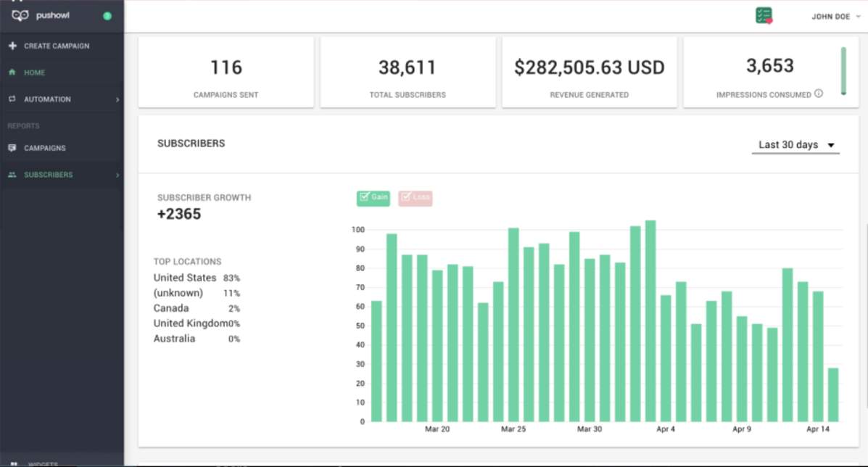Expand the Automation submenu chevron
868x467 pixels.
click(117, 99)
